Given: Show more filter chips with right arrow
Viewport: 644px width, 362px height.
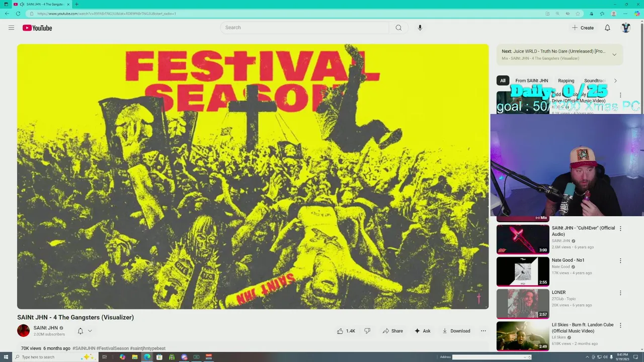Looking at the screenshot, I should pos(615,80).
